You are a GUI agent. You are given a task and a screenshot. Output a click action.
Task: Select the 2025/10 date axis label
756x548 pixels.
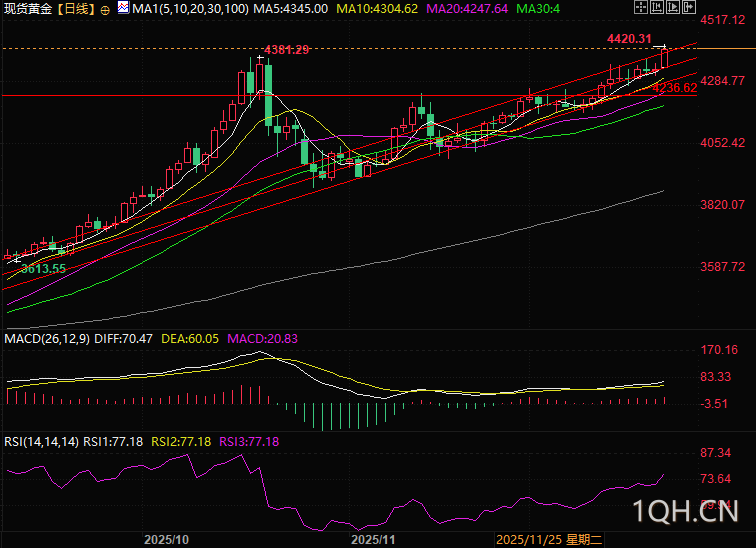pyautogui.click(x=166, y=539)
